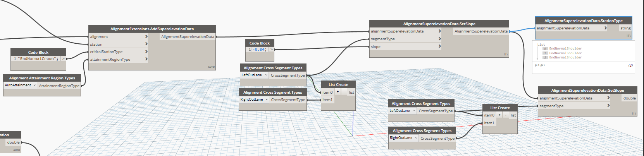Viewport: 644px width, 156px height.
Task: Click the right List Create list output port
Action: tap(513, 115)
